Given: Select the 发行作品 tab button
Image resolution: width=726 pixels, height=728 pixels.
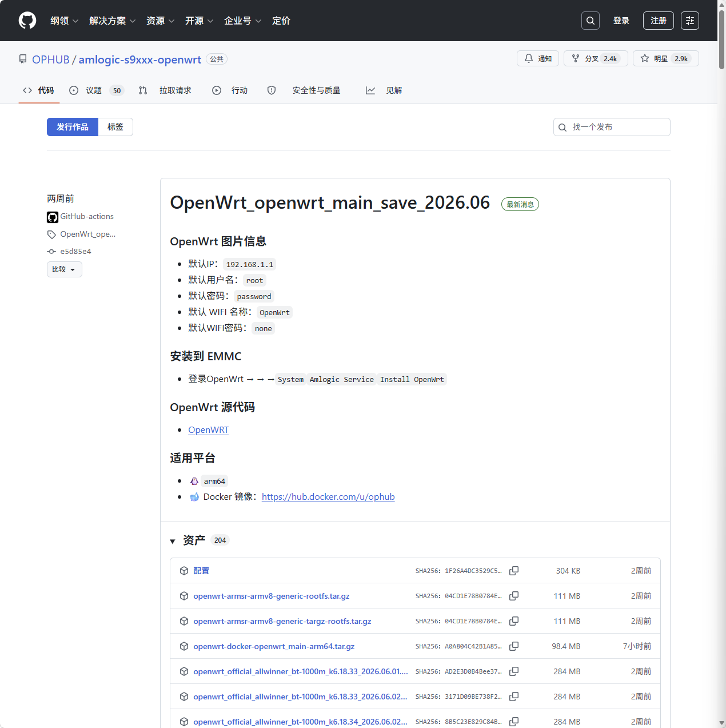Looking at the screenshot, I should pyautogui.click(x=73, y=127).
